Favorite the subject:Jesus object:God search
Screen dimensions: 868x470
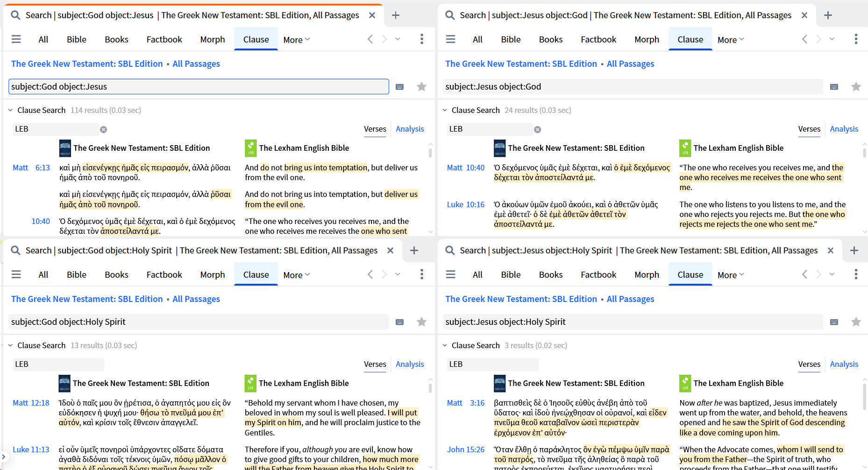click(x=856, y=87)
